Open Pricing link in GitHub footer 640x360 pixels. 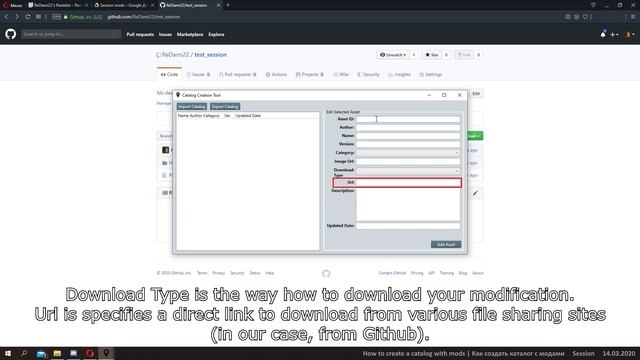pyautogui.click(x=417, y=273)
